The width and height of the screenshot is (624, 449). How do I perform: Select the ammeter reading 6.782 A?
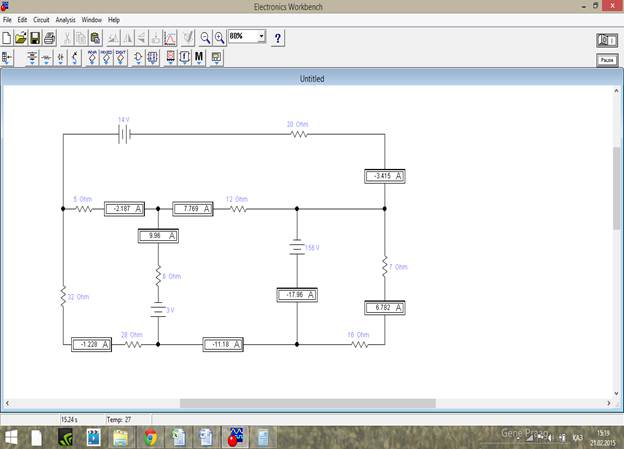(x=385, y=308)
